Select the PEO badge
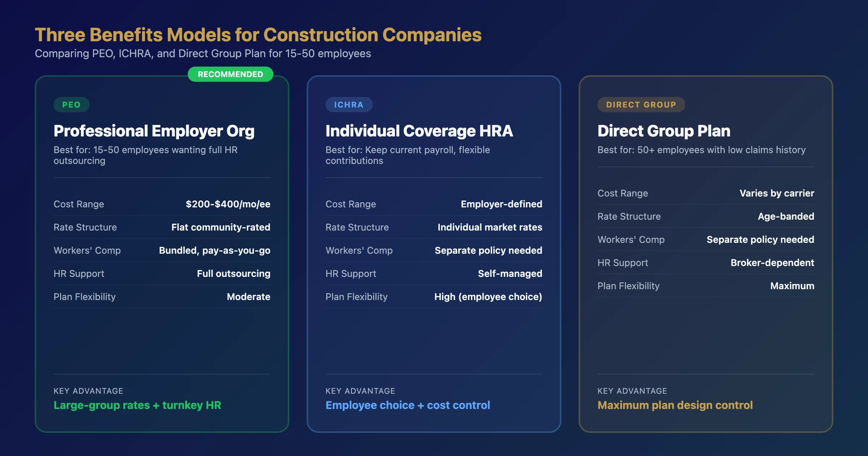 click(x=71, y=105)
